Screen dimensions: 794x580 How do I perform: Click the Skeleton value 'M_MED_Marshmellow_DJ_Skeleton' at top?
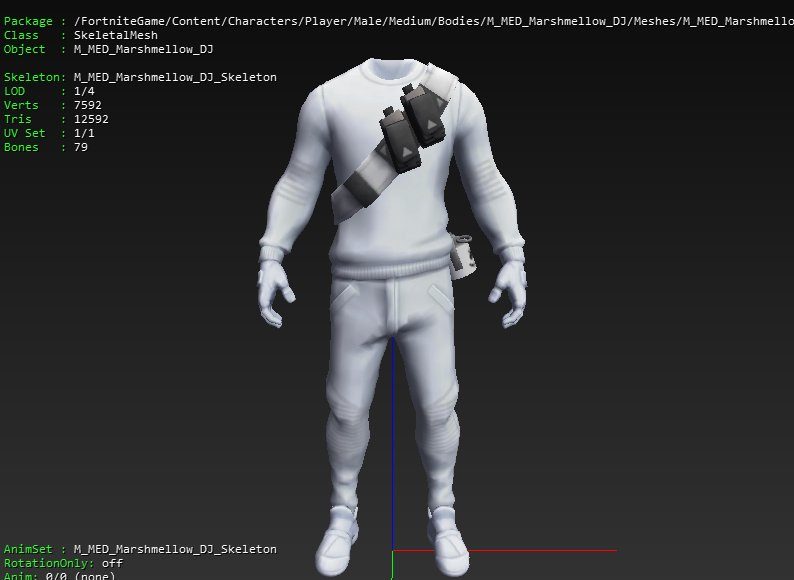pos(175,77)
